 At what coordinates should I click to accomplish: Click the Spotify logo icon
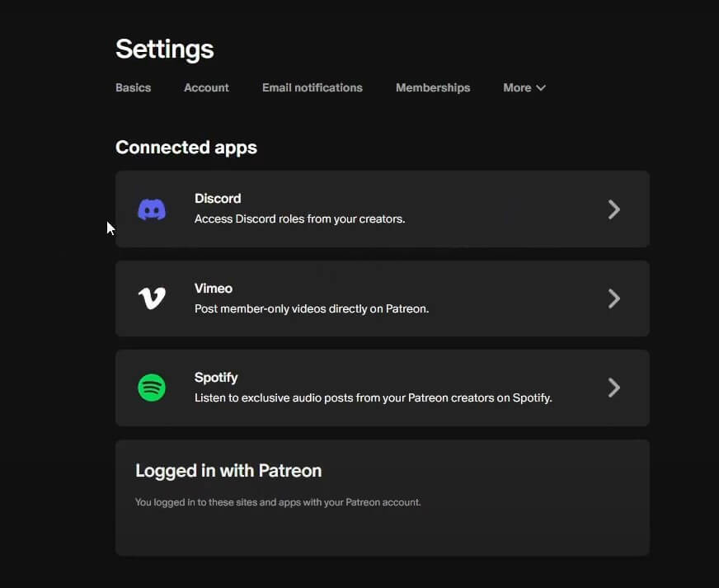152,388
